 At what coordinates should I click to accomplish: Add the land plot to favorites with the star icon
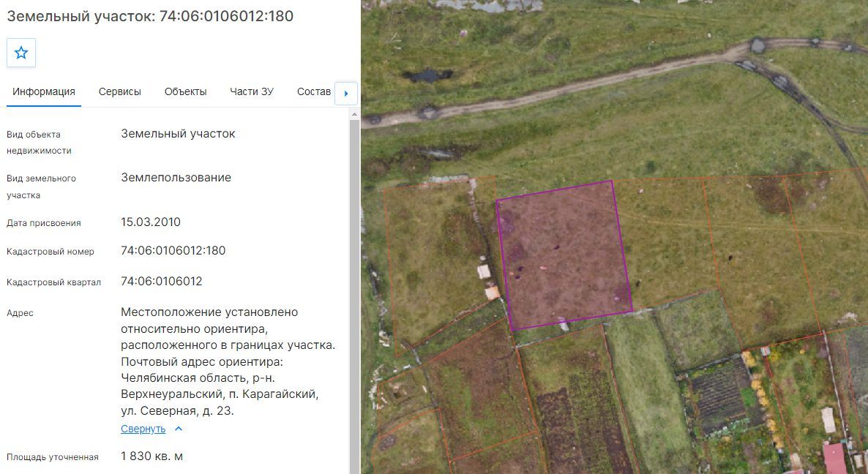point(21,53)
